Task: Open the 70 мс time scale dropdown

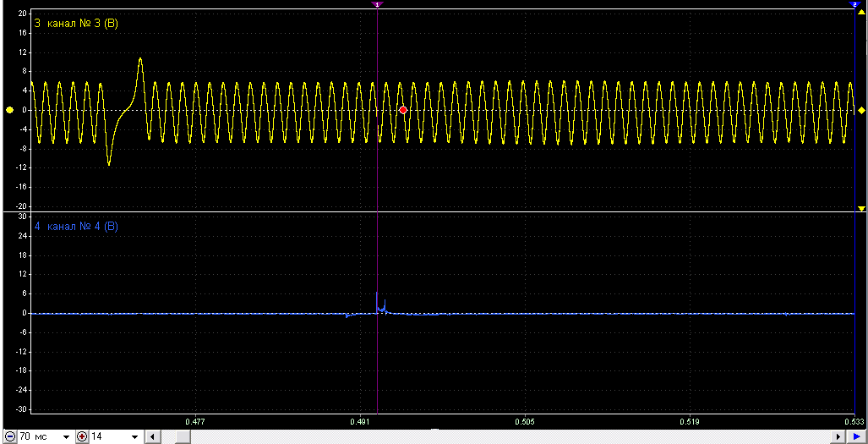Action: tap(67, 436)
